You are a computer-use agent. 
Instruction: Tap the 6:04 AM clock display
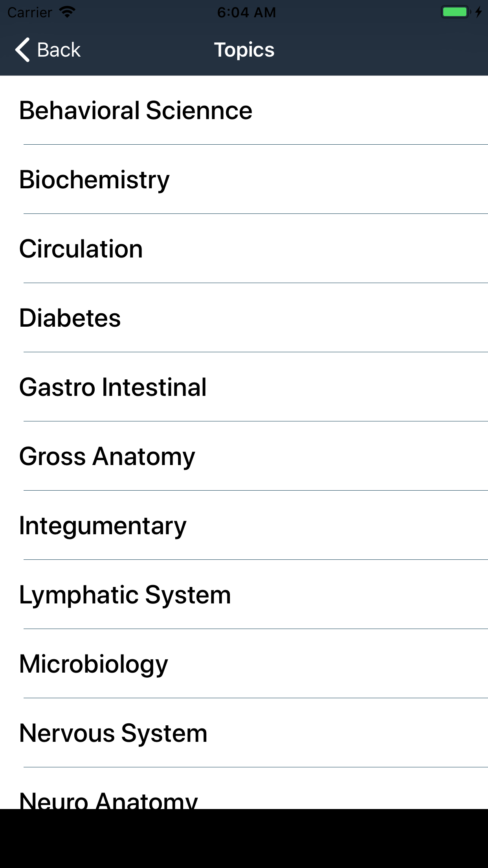tap(246, 13)
